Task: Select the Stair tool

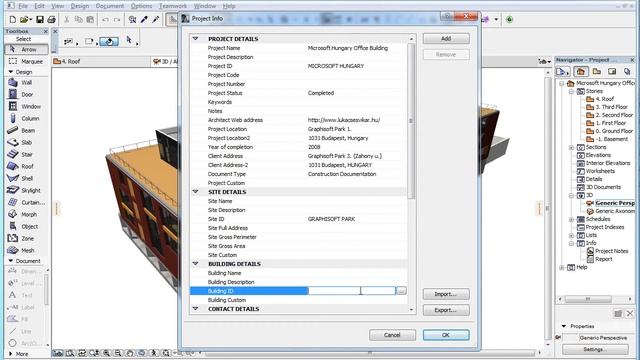Action: [26, 154]
